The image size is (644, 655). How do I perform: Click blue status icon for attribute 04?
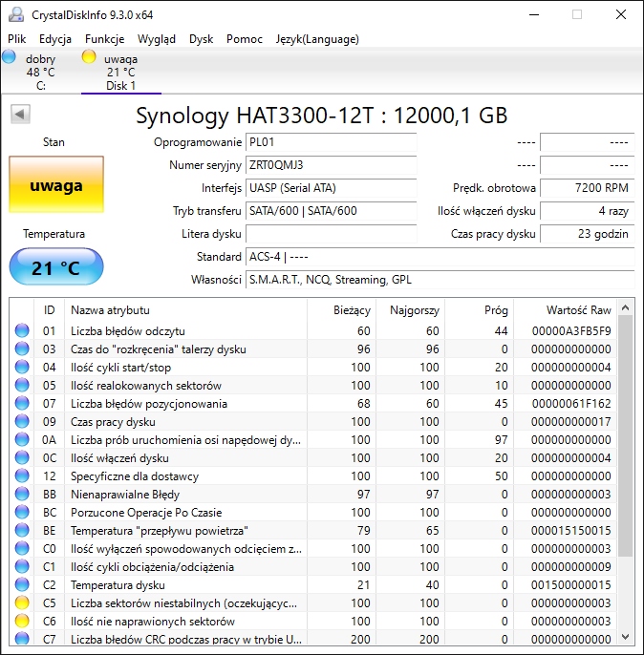(x=22, y=367)
